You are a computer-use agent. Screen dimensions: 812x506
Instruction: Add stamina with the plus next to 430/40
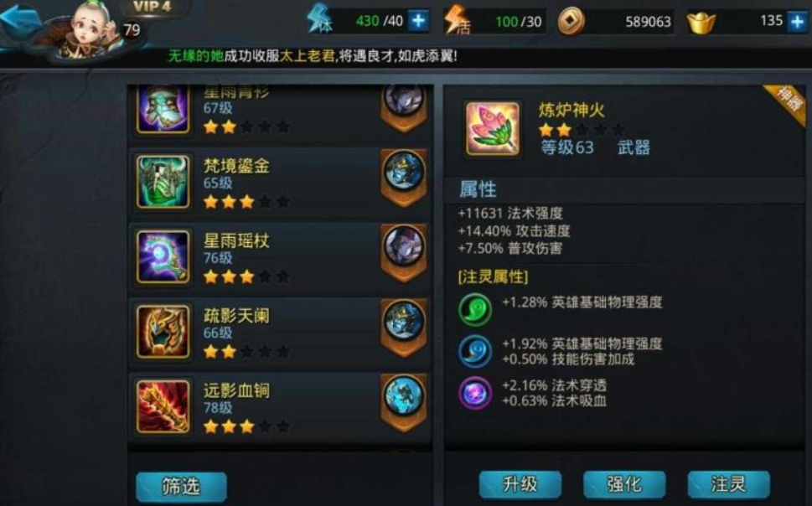pos(418,21)
